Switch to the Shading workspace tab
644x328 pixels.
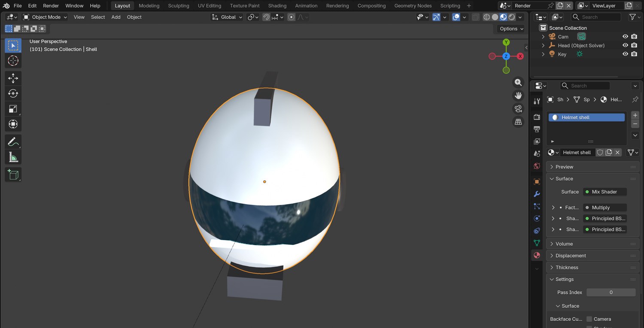277,6
